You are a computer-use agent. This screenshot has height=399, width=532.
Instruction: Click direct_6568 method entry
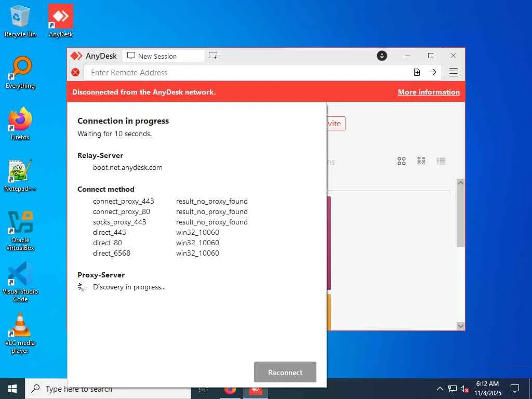[112, 253]
